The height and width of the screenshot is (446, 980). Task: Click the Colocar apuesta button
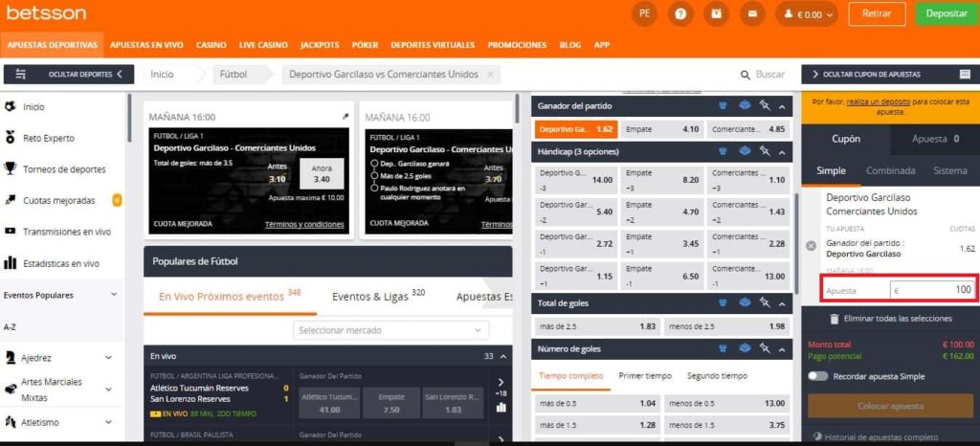point(891,406)
